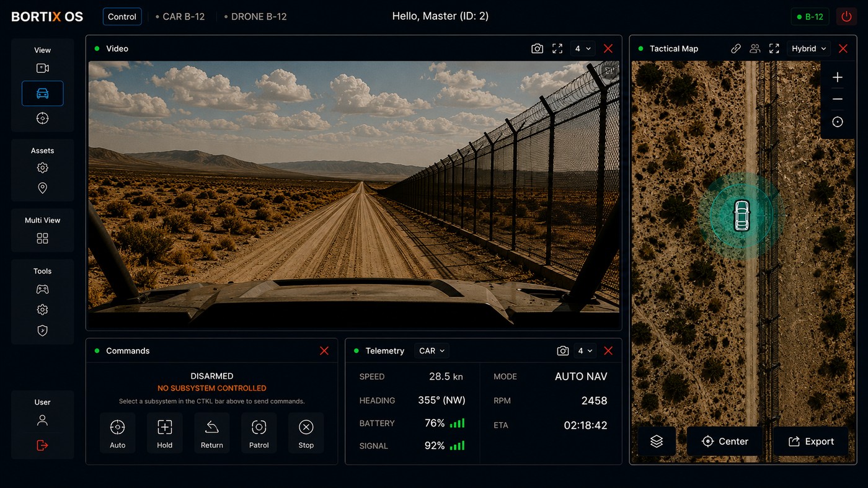
Task: Open the Telemetry CAR source dropdown
Action: [x=432, y=351]
